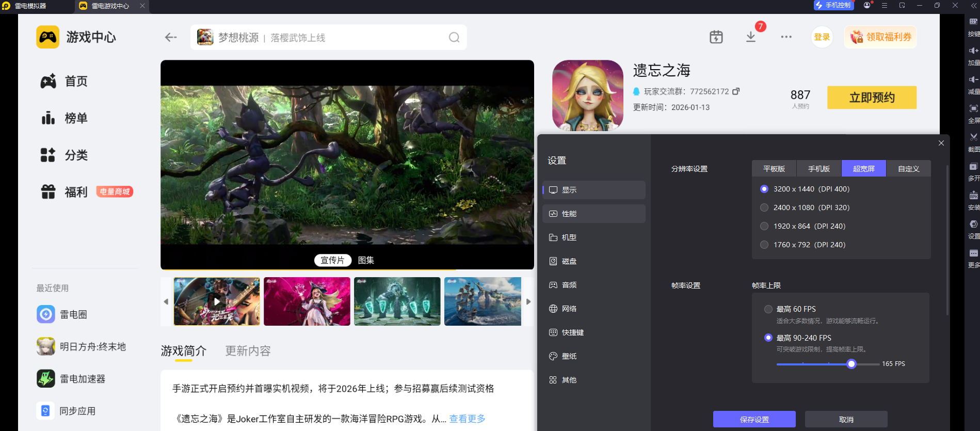Switch to 手机版 resolution tab
Viewport: 980px width, 431px height.
coord(819,169)
